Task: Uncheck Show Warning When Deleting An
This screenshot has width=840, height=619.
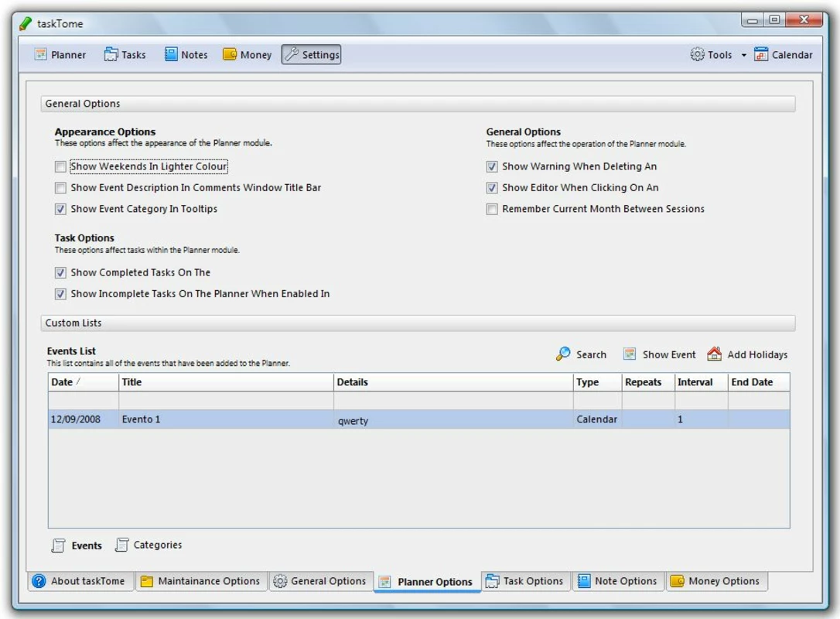Action: coord(492,166)
